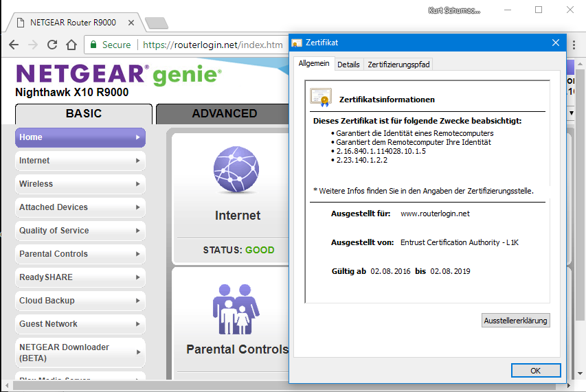Screen dimensions: 586x392
Task: Reload the router page
Action: click(52, 45)
